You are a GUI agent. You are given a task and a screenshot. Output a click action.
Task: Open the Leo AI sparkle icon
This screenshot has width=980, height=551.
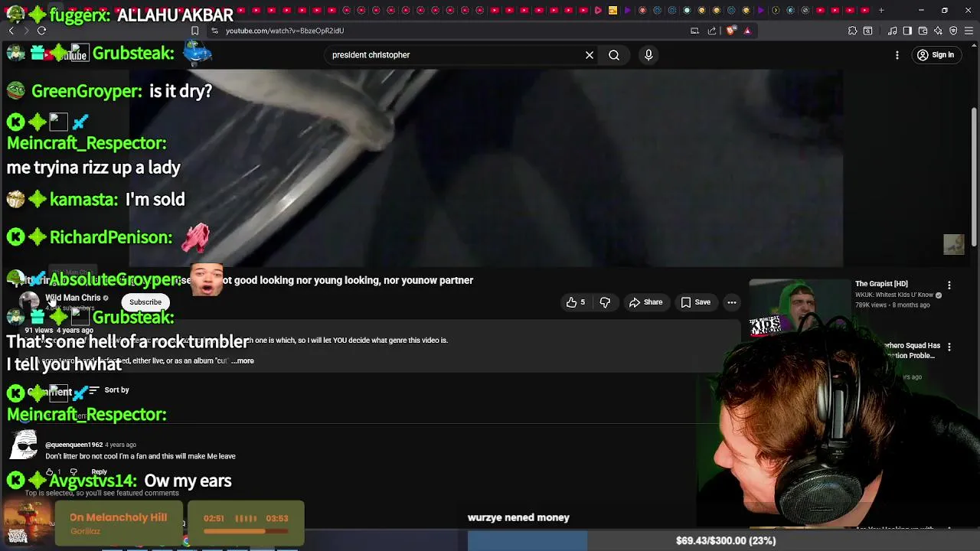tap(938, 31)
